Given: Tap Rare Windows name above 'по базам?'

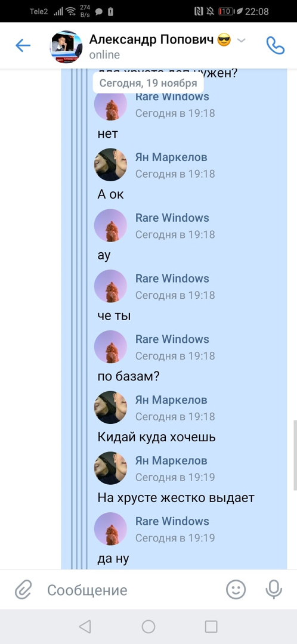Looking at the screenshot, I should click(x=172, y=339).
